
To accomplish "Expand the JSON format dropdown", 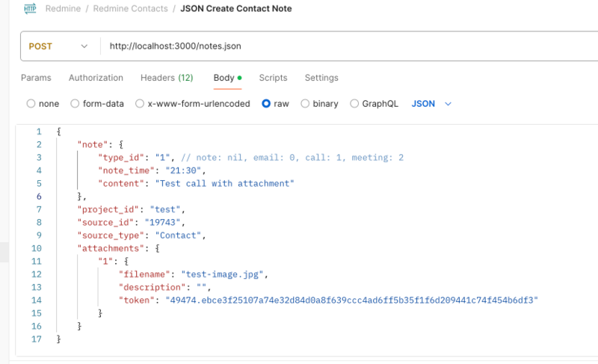I will 432,104.
